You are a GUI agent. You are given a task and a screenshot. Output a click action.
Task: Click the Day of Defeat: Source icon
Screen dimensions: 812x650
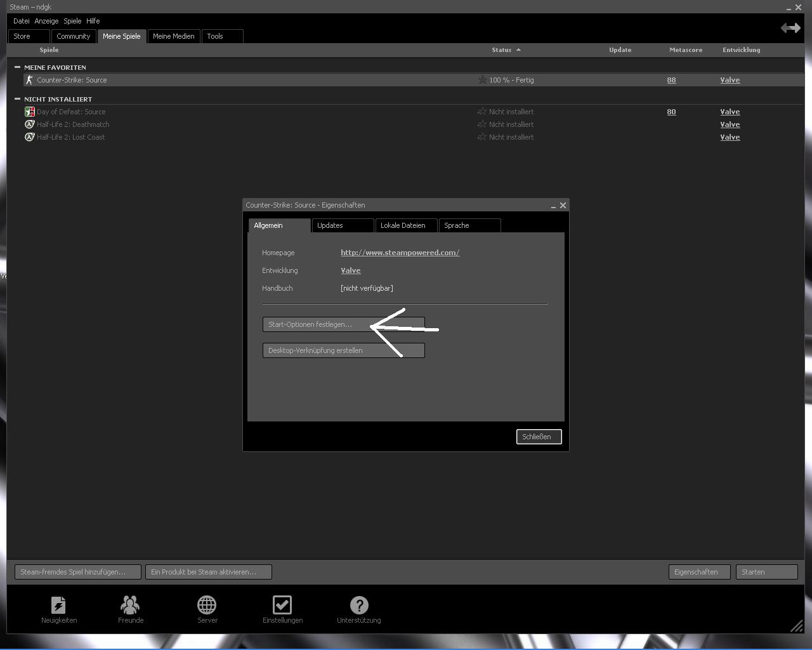29,112
